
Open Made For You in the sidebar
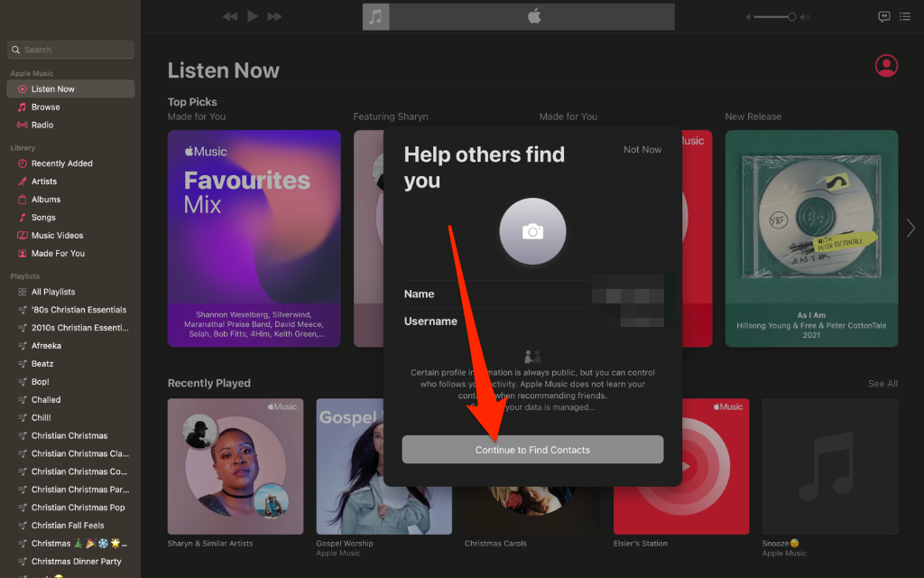click(x=70, y=253)
